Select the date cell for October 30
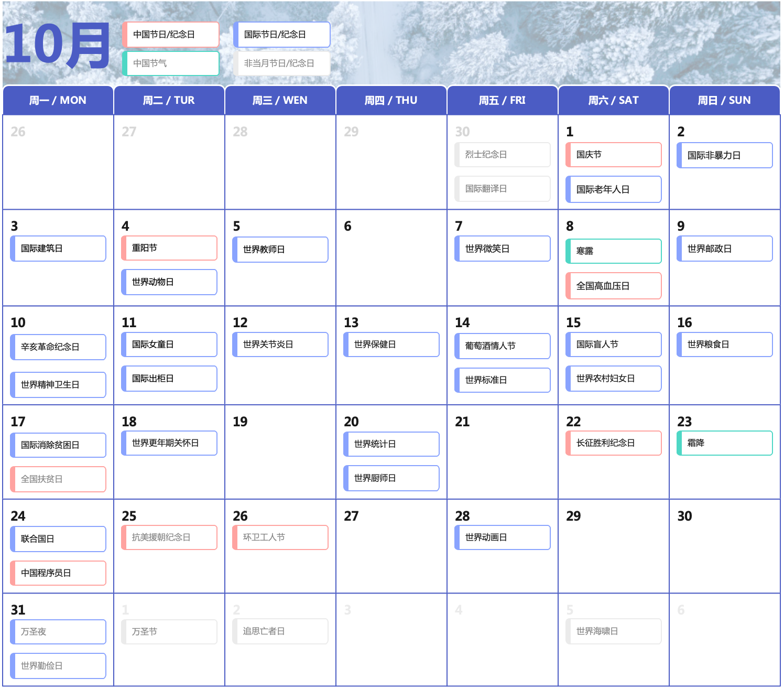Screen dimensions: 784x689 [x=724, y=546]
